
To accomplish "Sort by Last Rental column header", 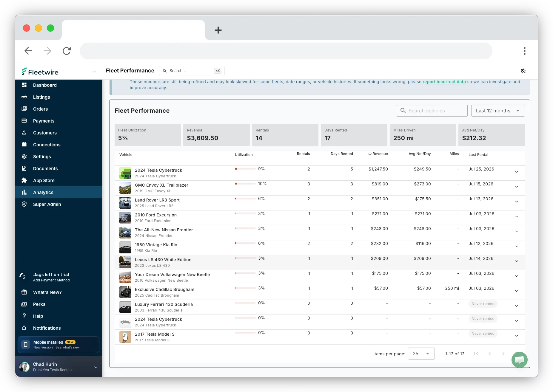I will click(x=478, y=155).
